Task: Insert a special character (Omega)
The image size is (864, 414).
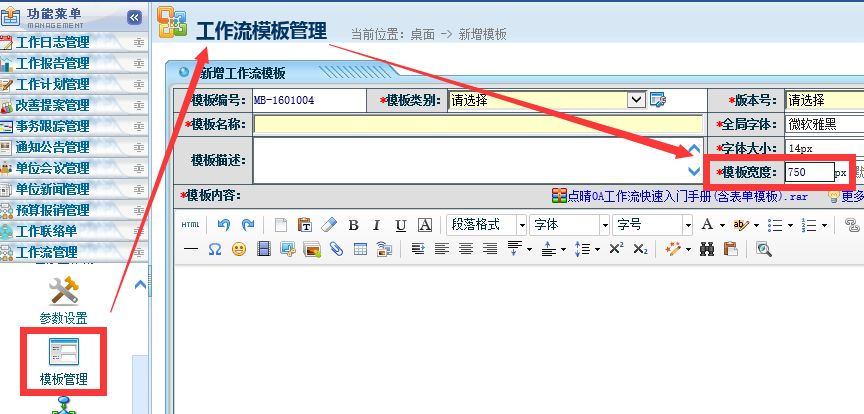Action: (214, 249)
